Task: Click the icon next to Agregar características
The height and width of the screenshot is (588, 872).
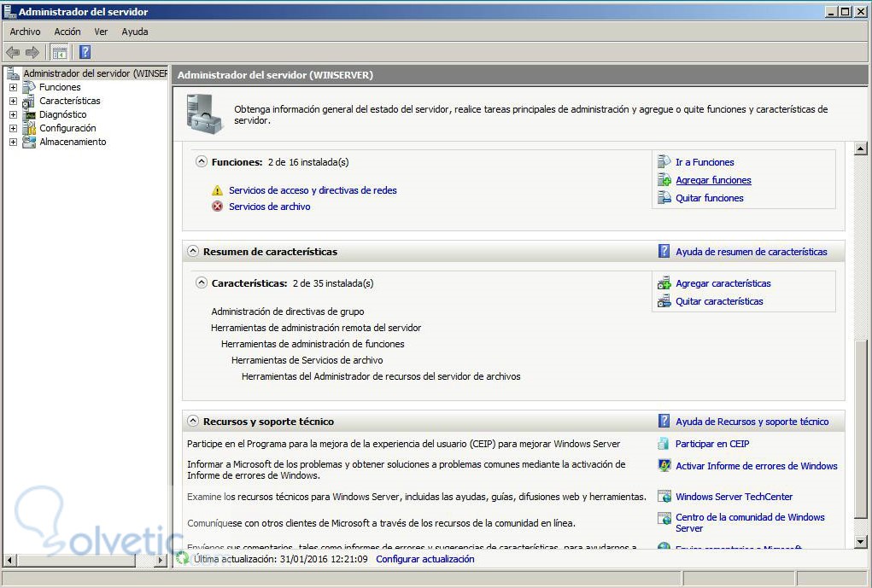Action: pyautogui.click(x=664, y=282)
